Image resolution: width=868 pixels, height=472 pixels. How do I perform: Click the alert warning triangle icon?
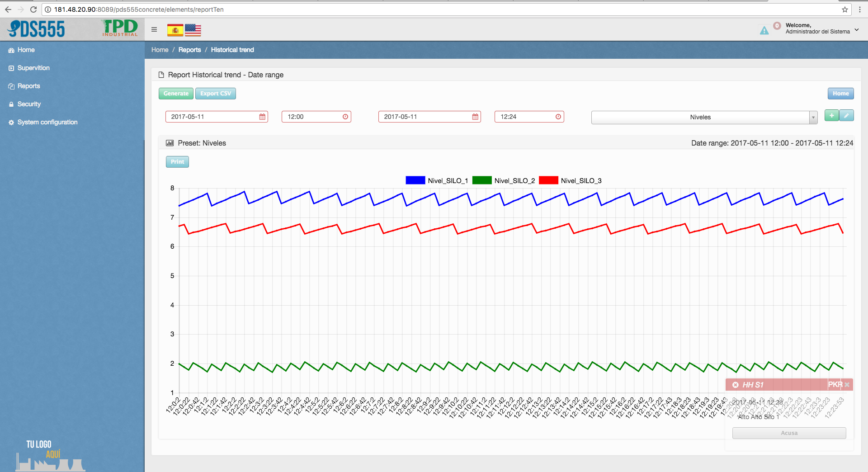764,31
